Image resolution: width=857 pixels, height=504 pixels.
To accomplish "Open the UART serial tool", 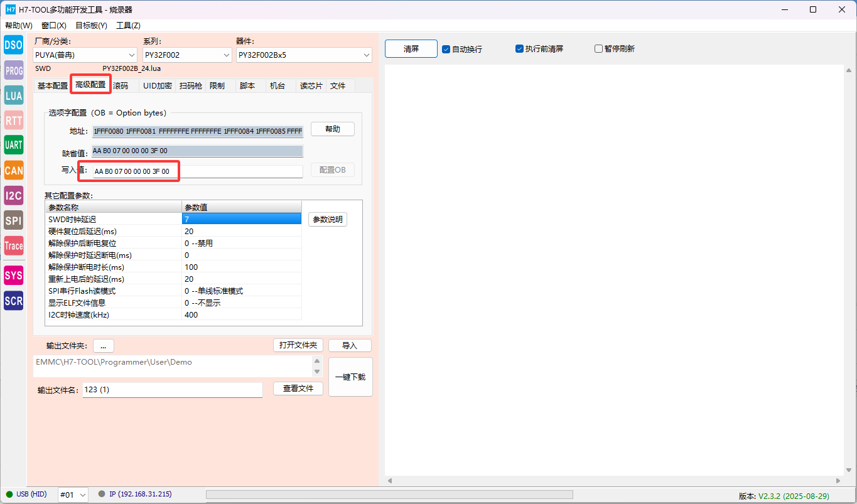I will pos(14,145).
